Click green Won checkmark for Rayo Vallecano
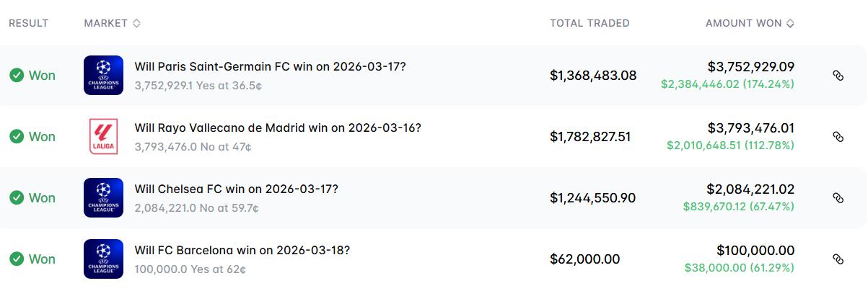Screen dimensions: 868x291 click(x=17, y=137)
